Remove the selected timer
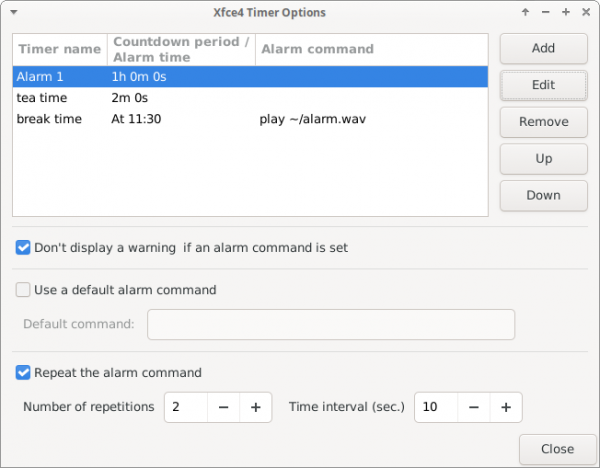600x468 pixels. coord(543,122)
